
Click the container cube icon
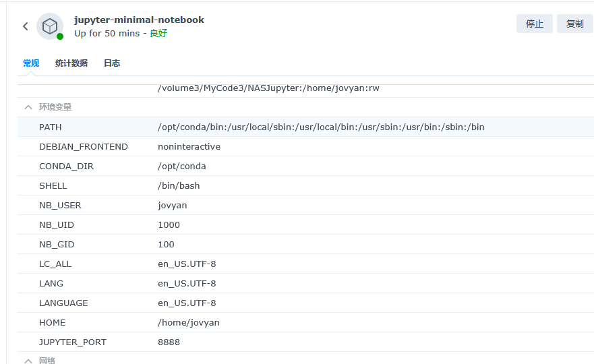[x=49, y=26]
